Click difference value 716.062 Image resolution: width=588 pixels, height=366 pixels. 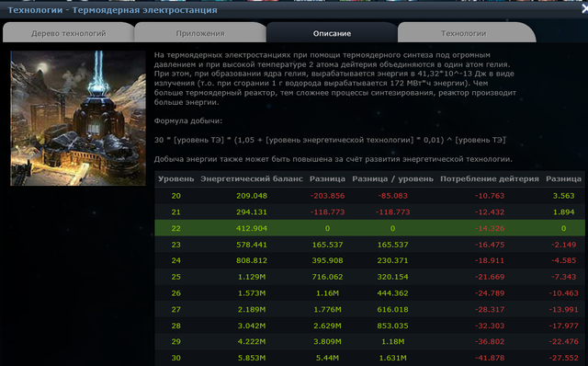point(327,277)
